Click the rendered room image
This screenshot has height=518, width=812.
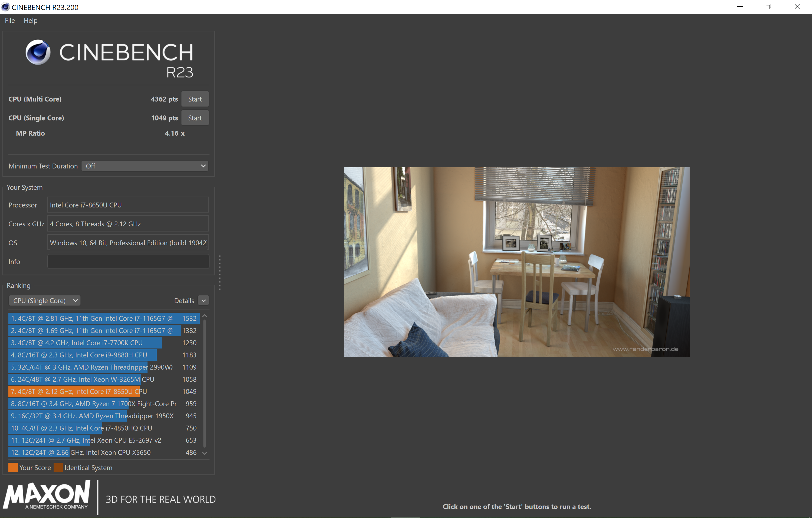517,262
